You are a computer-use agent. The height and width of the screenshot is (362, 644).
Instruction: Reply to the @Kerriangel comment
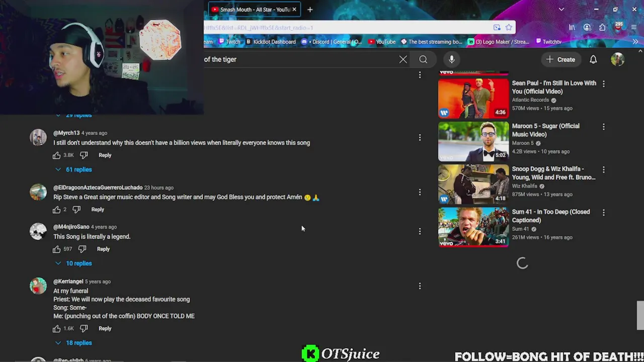coord(105,328)
